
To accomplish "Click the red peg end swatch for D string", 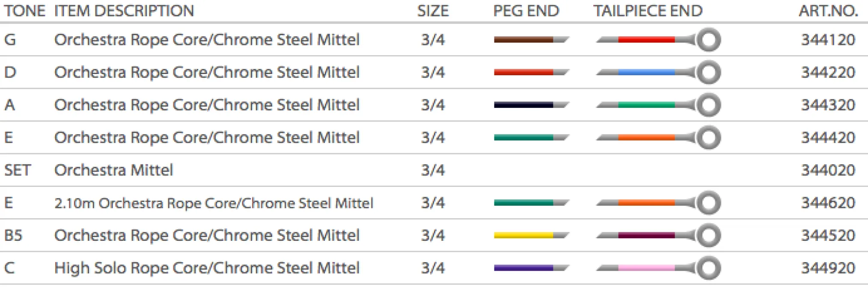I will click(531, 72).
